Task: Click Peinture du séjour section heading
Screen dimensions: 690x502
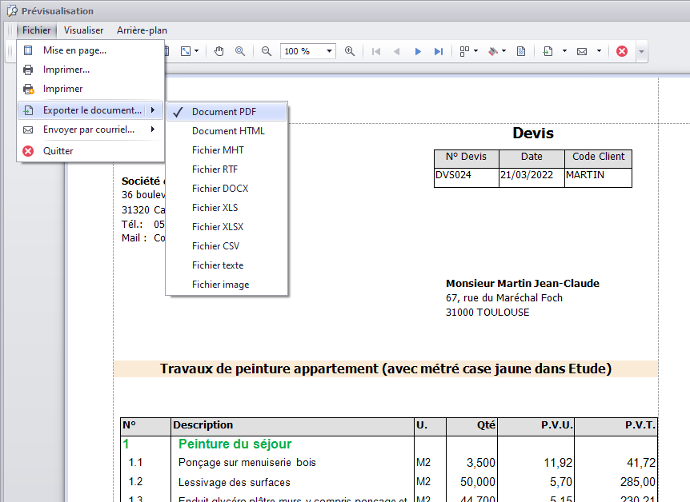Action: [x=235, y=444]
